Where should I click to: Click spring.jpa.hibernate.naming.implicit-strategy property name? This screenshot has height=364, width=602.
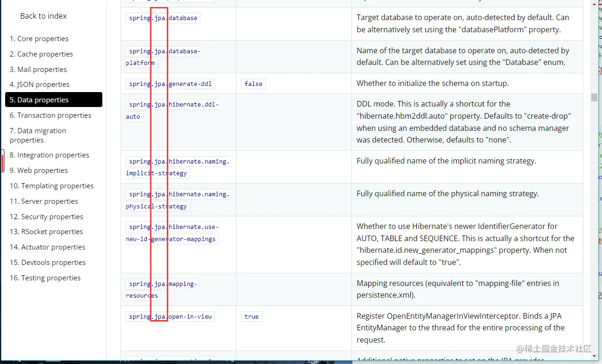pyautogui.click(x=178, y=167)
